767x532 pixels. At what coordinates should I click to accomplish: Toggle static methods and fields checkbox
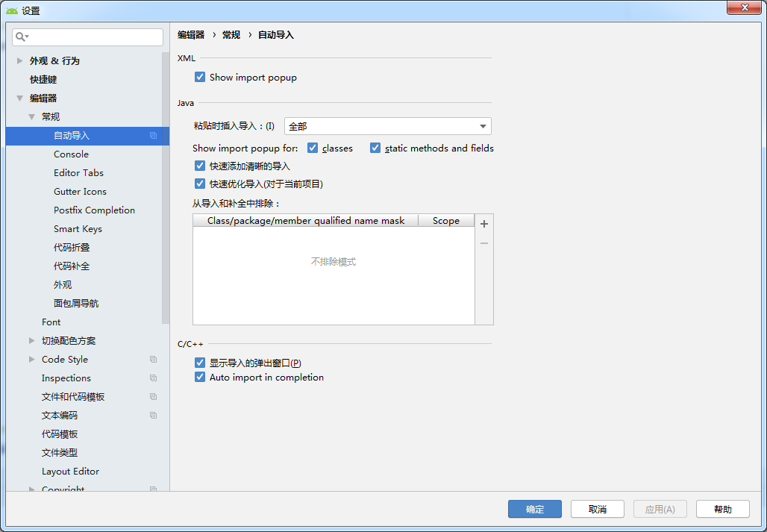375,148
